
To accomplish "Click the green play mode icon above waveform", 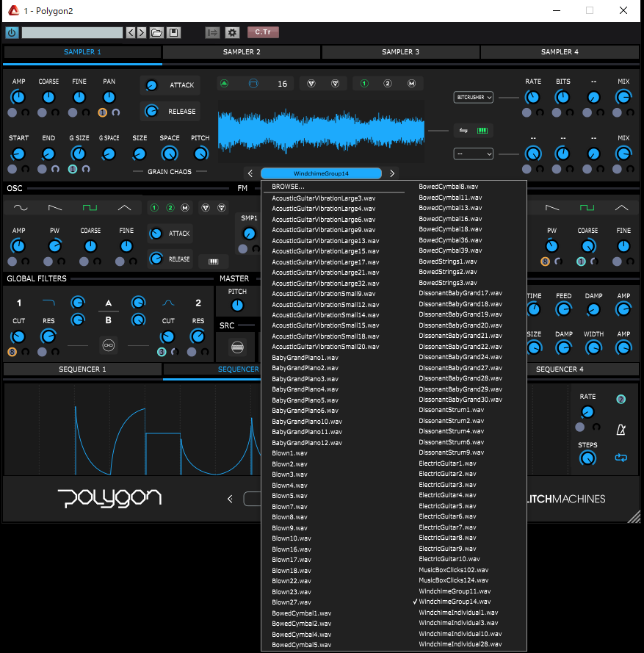I will [x=225, y=83].
